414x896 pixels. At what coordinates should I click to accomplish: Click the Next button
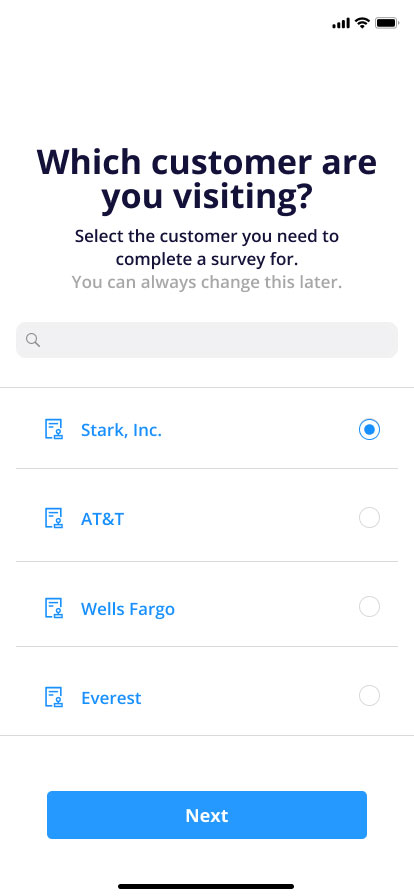point(207,815)
